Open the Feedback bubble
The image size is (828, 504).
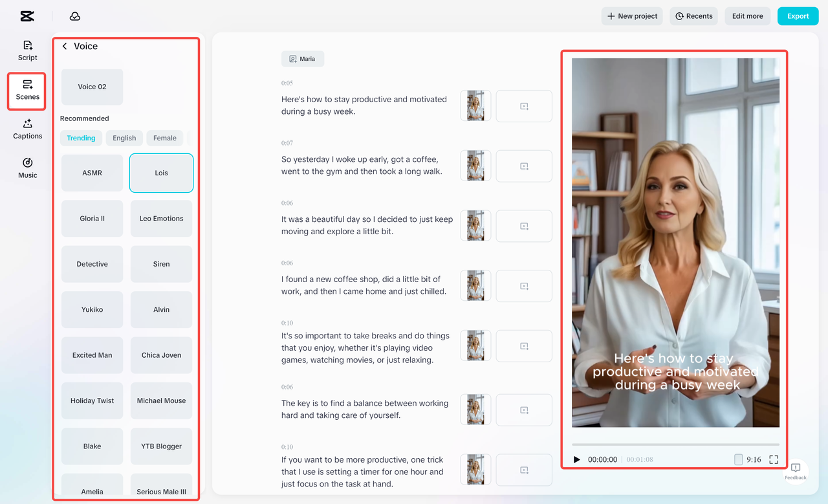point(796,471)
